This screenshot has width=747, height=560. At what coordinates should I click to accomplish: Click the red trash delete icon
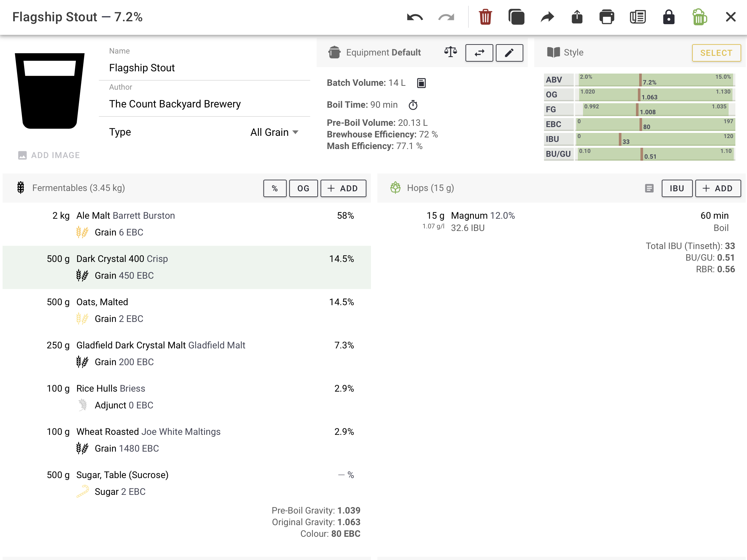click(485, 17)
